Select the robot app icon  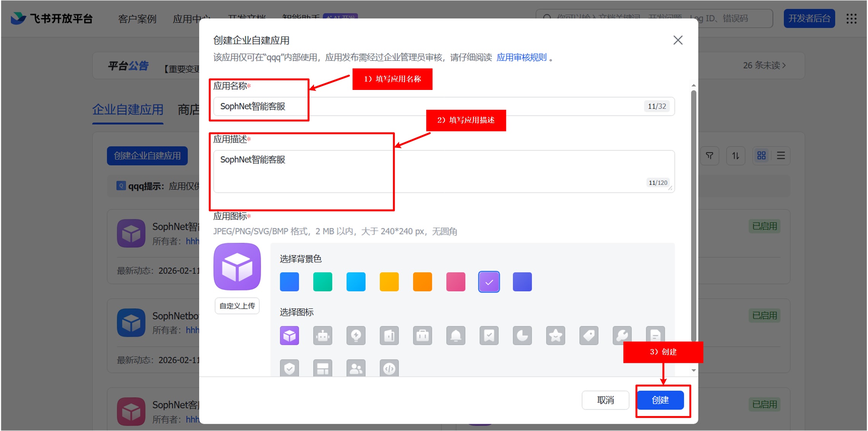coord(322,336)
